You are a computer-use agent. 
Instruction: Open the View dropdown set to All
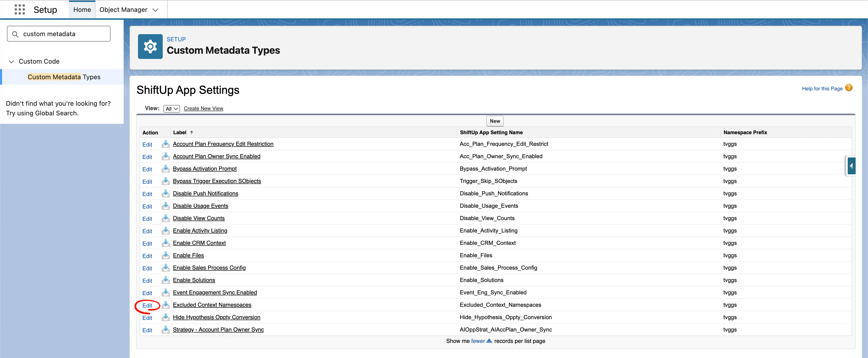pos(172,109)
